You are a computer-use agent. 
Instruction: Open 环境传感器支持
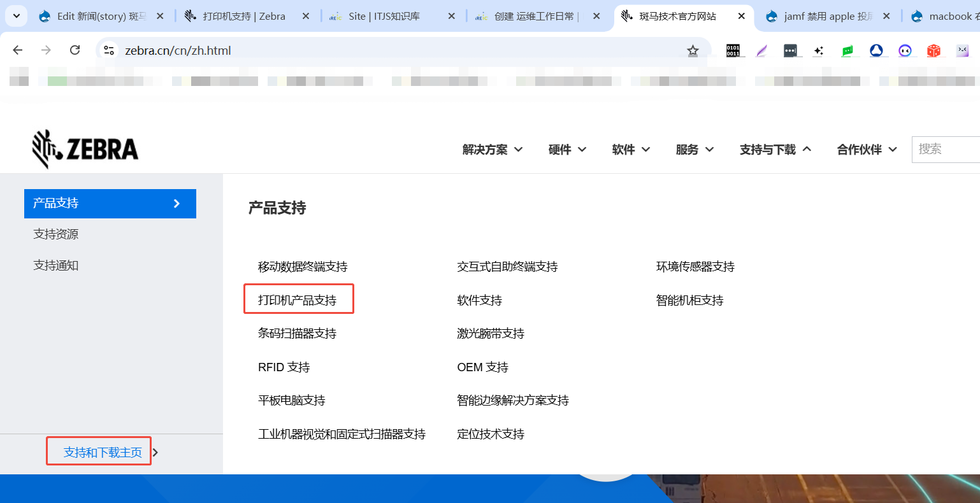click(695, 267)
